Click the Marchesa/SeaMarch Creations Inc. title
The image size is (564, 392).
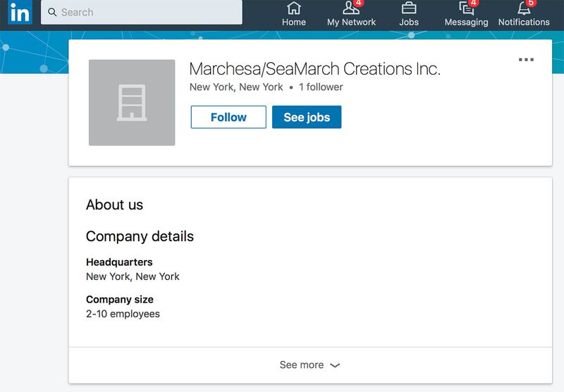click(314, 69)
